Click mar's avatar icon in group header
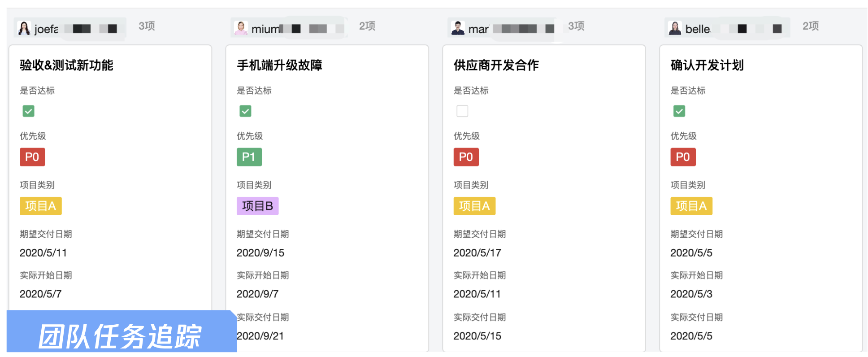 (x=458, y=29)
